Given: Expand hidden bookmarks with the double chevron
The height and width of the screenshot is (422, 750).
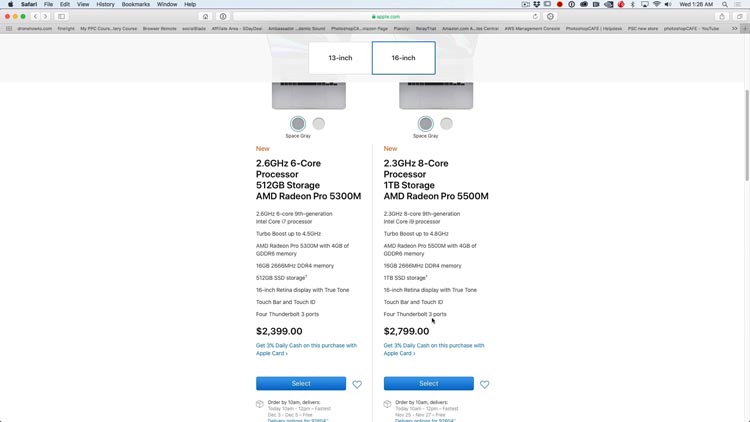Looking at the screenshot, I should (735, 29).
